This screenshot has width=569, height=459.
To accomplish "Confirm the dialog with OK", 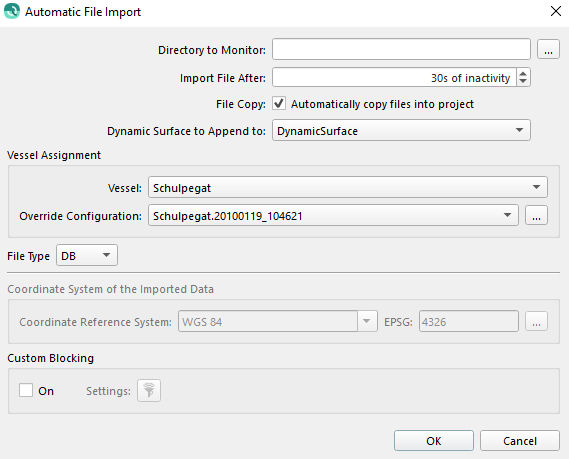I will click(x=434, y=441).
